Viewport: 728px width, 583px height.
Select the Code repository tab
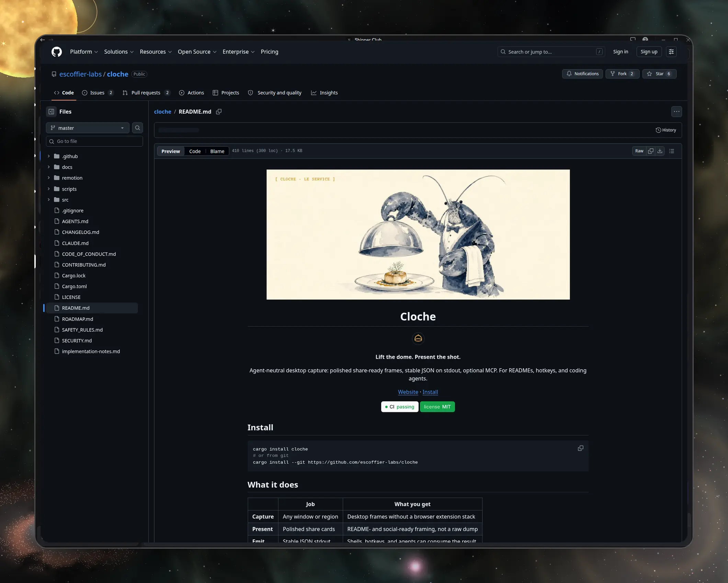[64, 93]
